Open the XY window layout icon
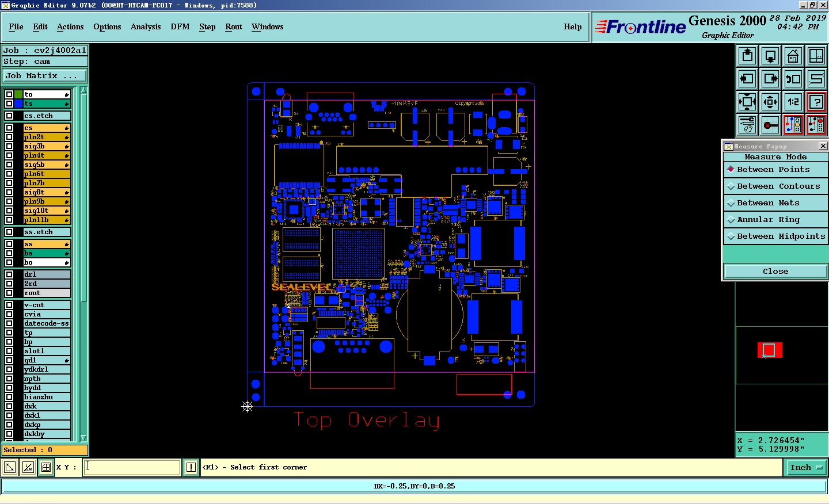 click(816, 56)
